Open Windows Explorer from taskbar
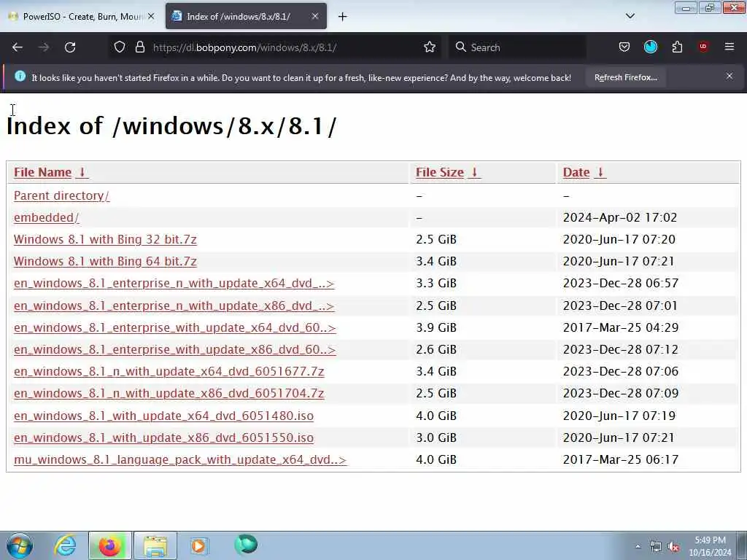 (155, 545)
